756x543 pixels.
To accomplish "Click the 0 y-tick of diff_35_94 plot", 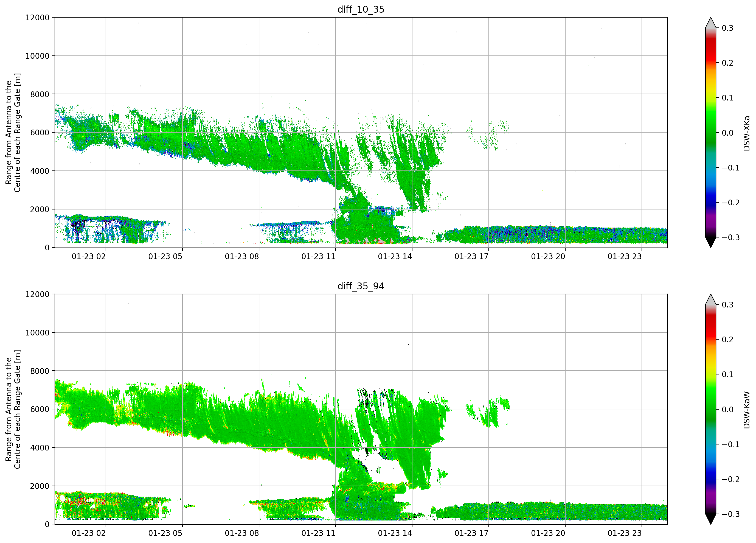I will [47, 525].
